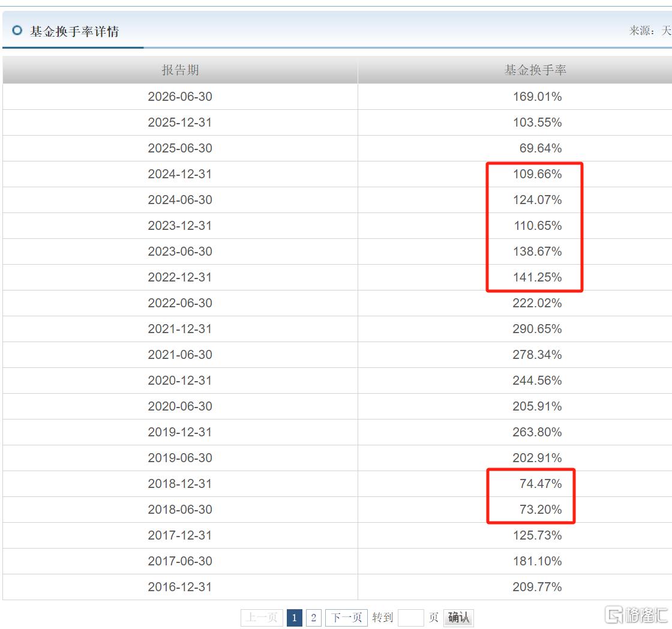This screenshot has height=629, width=672.
Task: Select the 2023-12-31 report date
Action: 180,226
